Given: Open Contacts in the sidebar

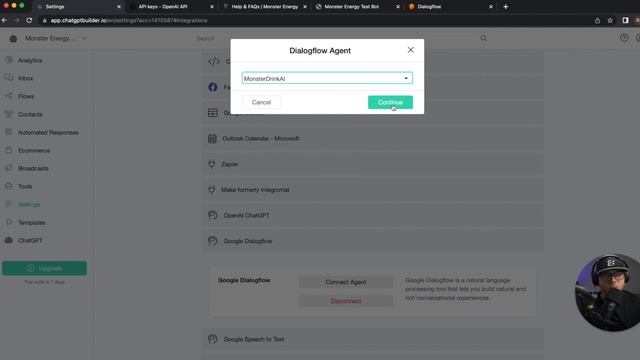Looking at the screenshot, I should point(30,114).
